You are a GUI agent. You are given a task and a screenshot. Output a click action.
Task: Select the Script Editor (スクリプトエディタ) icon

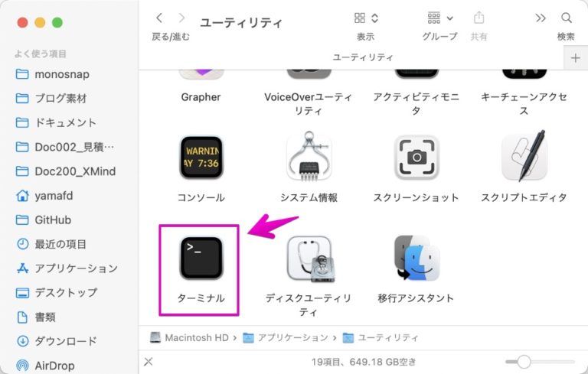524,157
